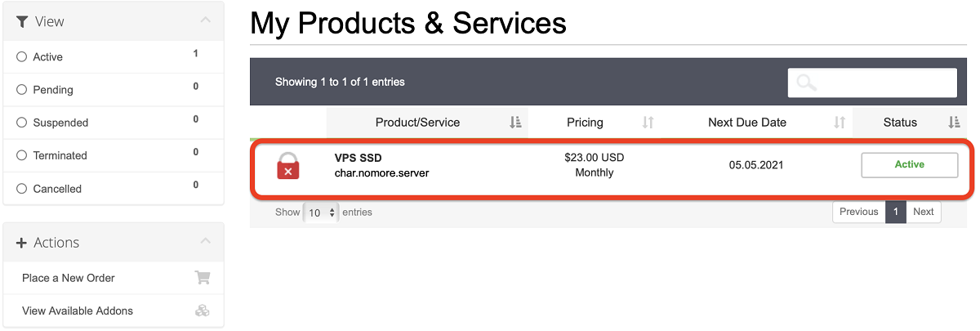The height and width of the screenshot is (331, 980).
Task: Select the Terminated filter option
Action: [x=22, y=155]
